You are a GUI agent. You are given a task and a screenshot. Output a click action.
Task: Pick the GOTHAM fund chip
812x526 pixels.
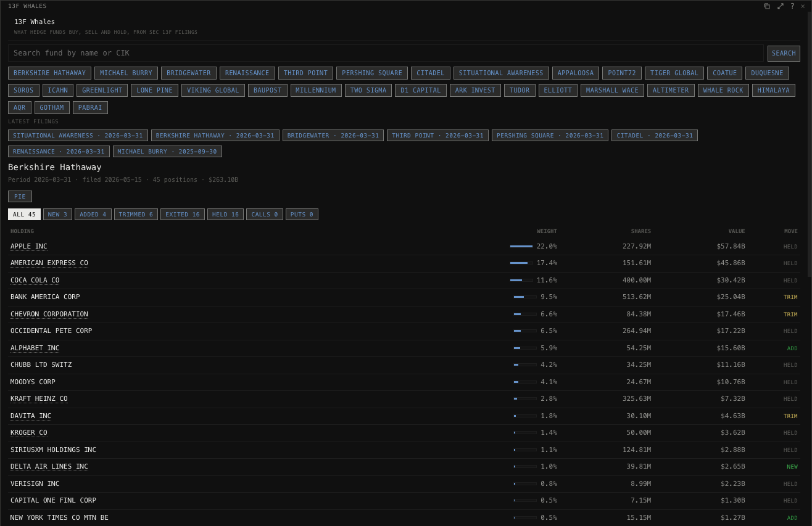click(52, 108)
